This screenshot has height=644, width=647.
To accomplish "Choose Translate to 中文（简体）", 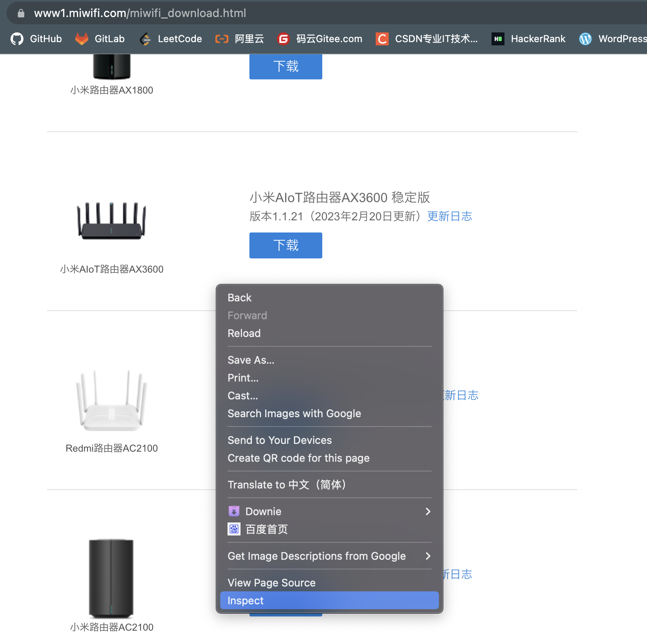I will [330, 485].
